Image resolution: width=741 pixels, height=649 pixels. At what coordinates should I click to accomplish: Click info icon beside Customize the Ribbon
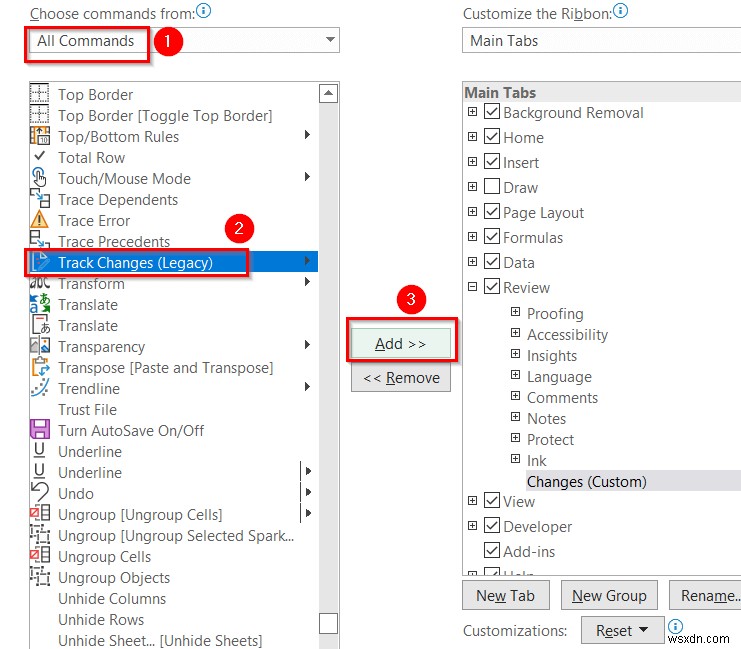620,10
